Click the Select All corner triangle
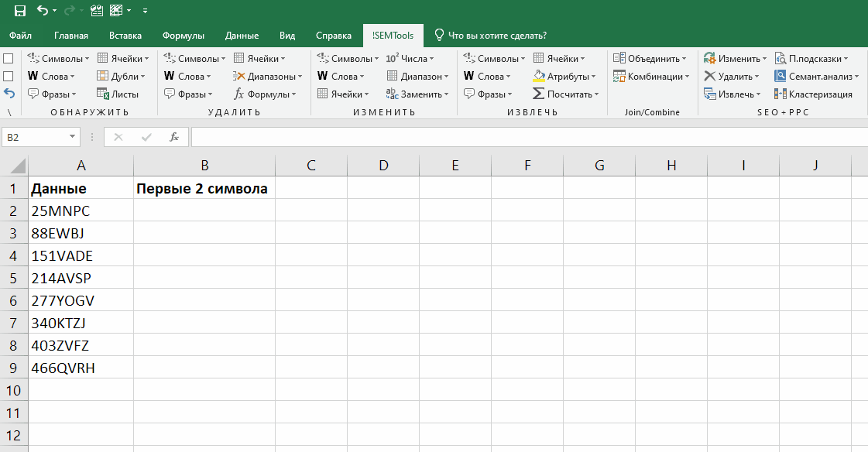 (17, 166)
